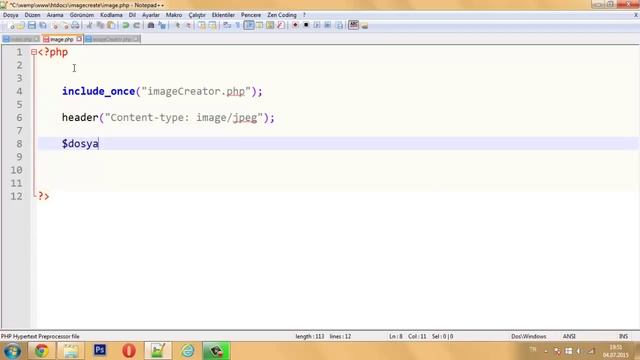Click the Run Macro Multiple Times icon

(328, 25)
